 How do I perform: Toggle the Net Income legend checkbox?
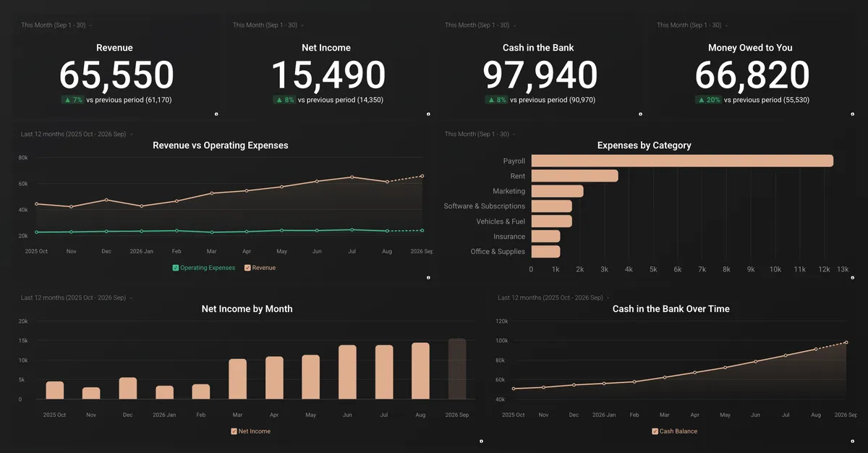(x=234, y=431)
